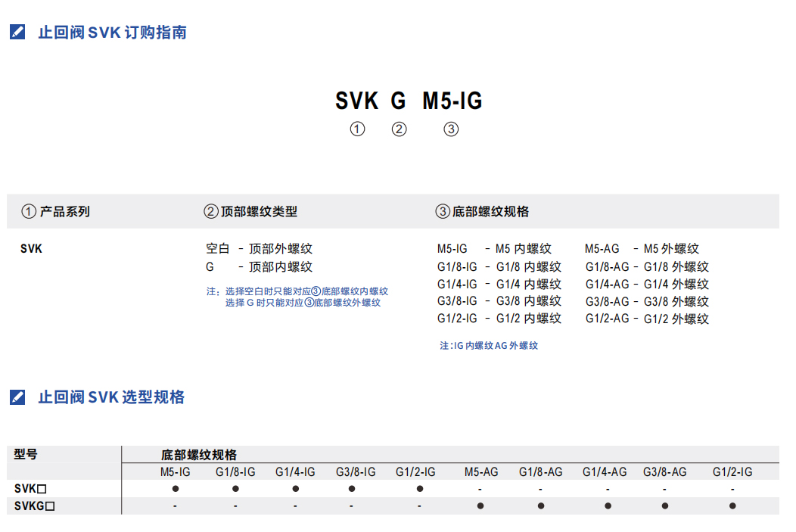The height and width of the screenshot is (532, 796).
Task: Select the ②顶部螺纹类型 column header
Action: [250, 211]
